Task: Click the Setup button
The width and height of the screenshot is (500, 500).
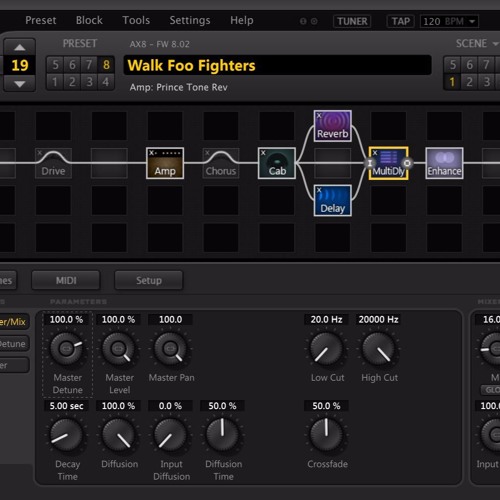Action: click(149, 280)
